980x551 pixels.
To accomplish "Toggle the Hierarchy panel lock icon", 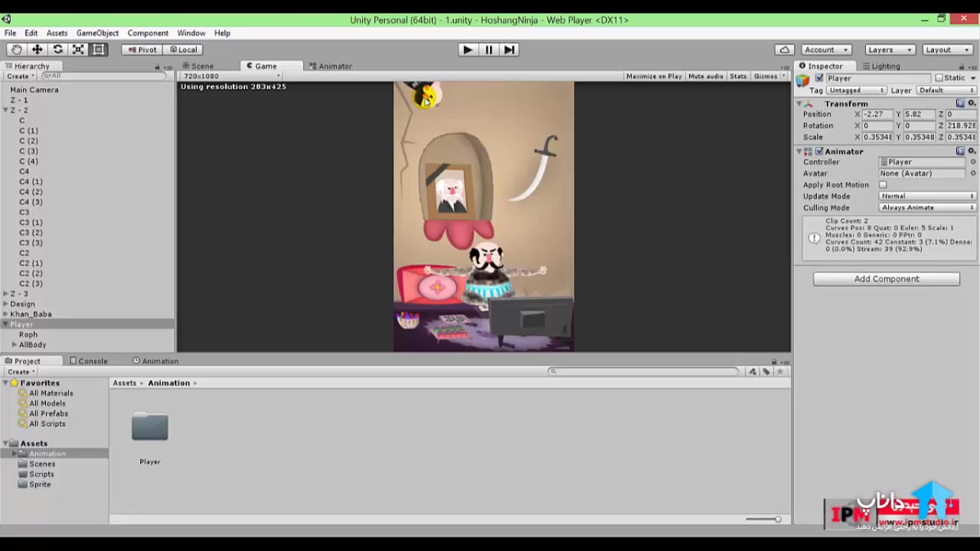I will (x=157, y=67).
